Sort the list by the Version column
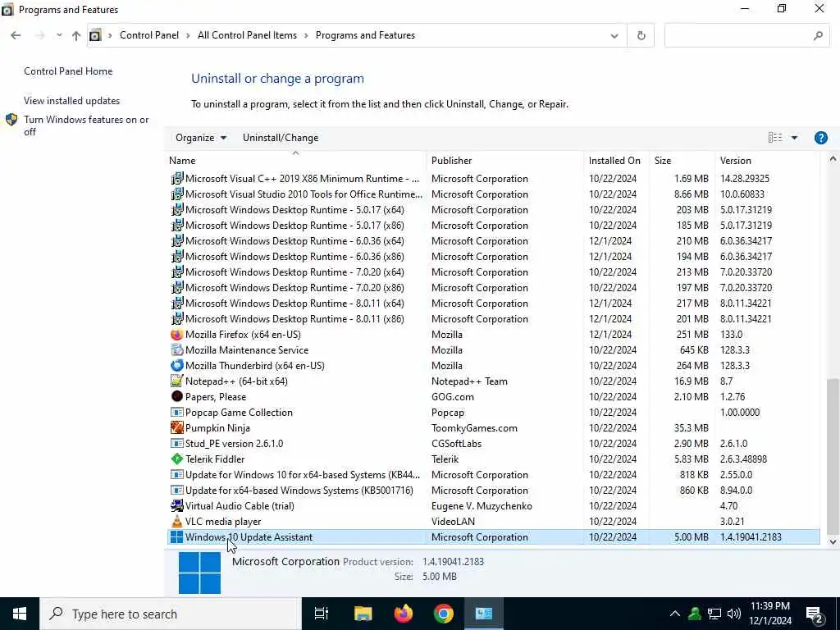Viewport: 840px width, 630px height. tap(767, 160)
